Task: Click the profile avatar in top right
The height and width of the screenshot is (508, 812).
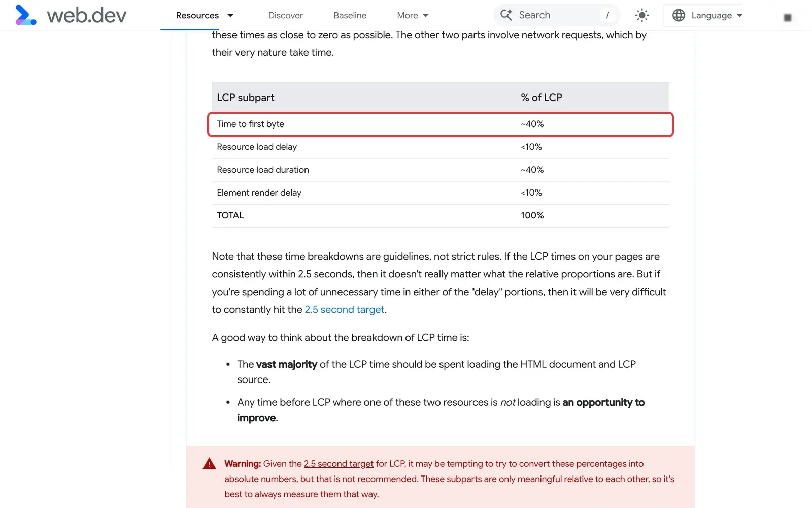Action: 788,18
